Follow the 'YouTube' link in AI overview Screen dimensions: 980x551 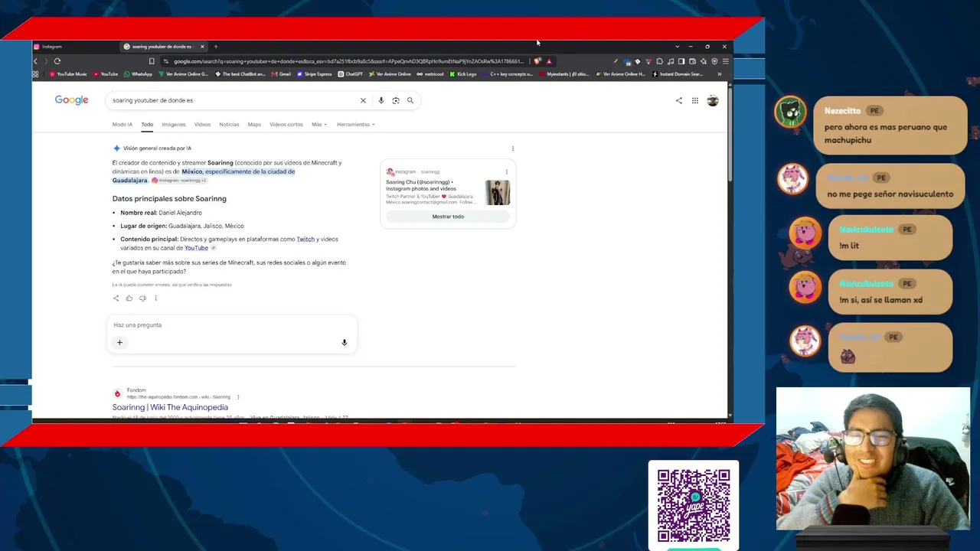(x=196, y=248)
